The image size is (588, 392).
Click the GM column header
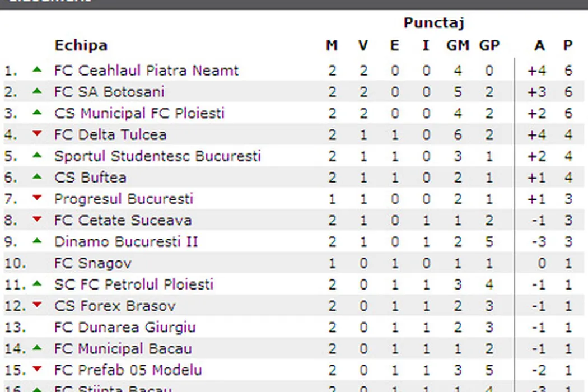tap(457, 45)
